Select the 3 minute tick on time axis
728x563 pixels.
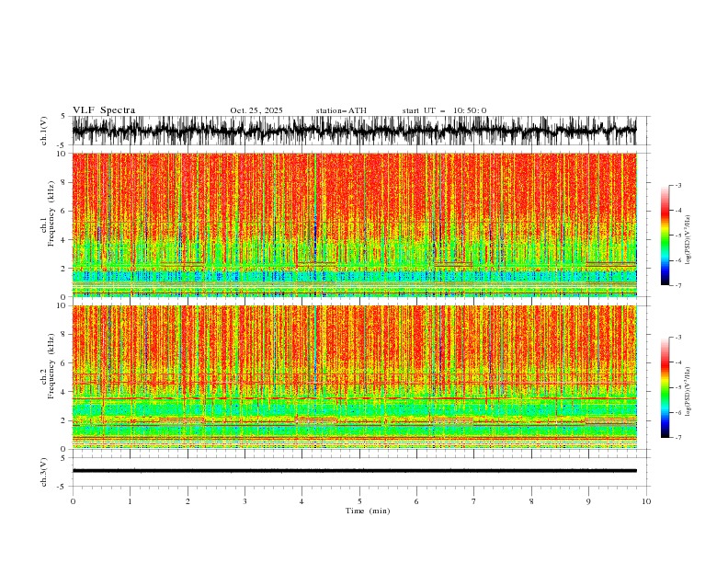coord(245,501)
